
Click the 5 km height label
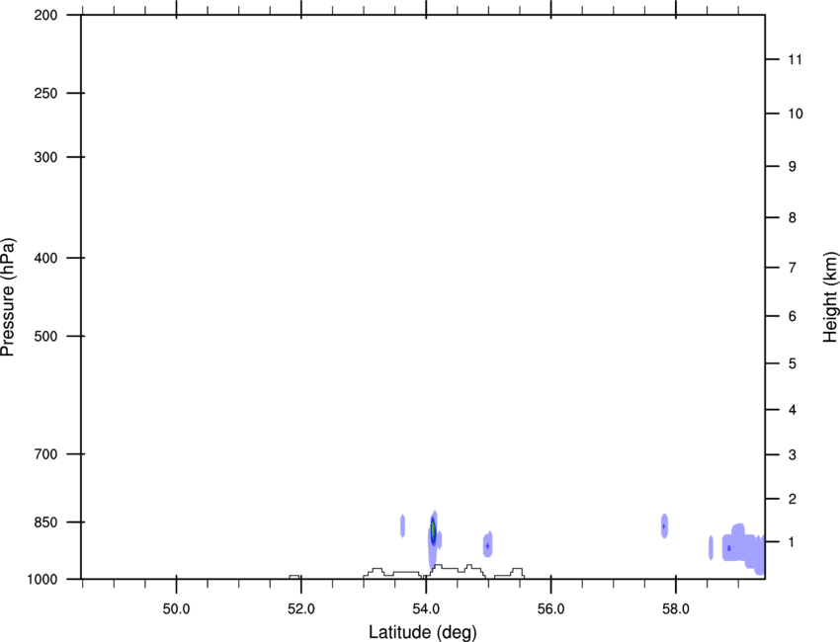pos(793,363)
